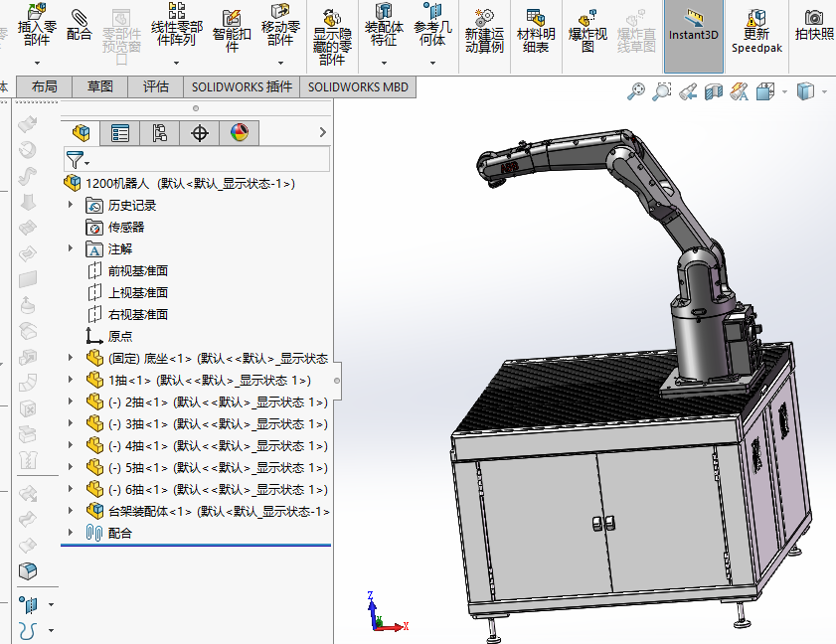Open 材料明细表 bill of materials
The width and height of the screenshot is (836, 644).
(536, 31)
